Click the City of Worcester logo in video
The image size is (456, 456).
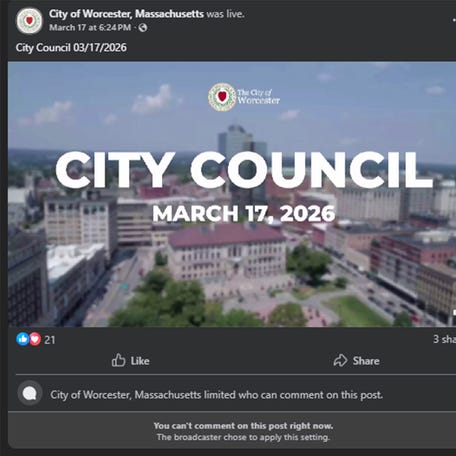pyautogui.click(x=244, y=97)
